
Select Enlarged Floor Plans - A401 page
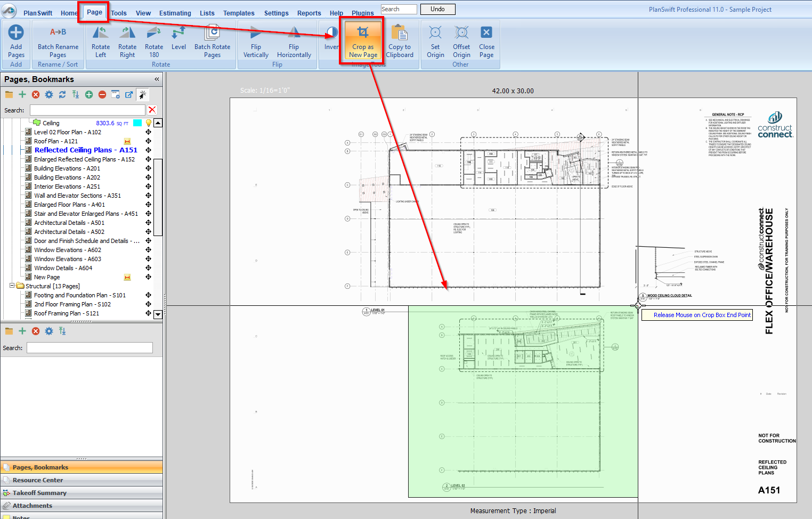70,205
